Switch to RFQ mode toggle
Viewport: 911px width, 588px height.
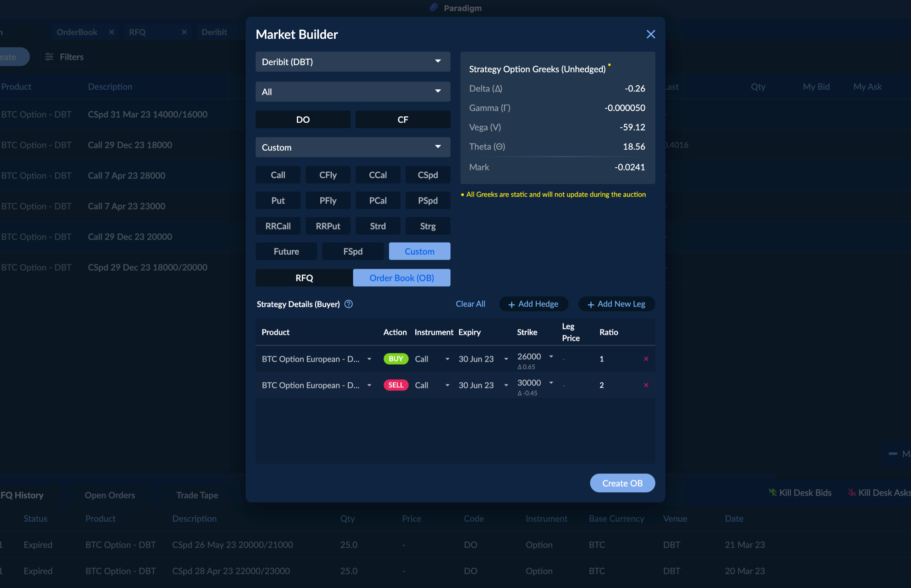pos(304,278)
